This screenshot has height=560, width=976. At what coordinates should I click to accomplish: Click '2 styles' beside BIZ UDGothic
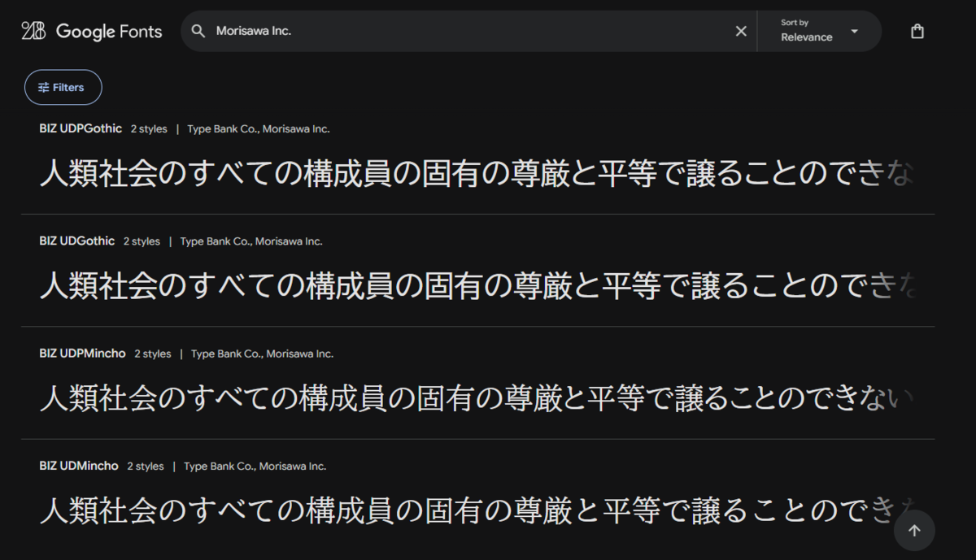click(142, 241)
